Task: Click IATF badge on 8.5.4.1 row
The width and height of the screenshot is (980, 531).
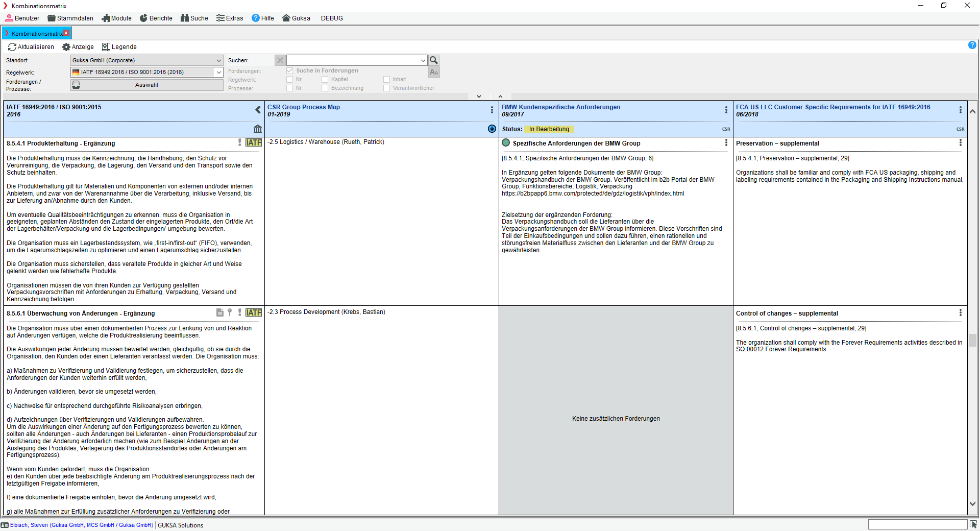Action: pos(254,142)
